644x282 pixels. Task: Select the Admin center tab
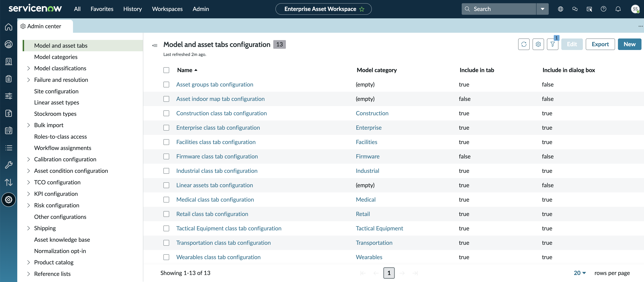(45, 26)
